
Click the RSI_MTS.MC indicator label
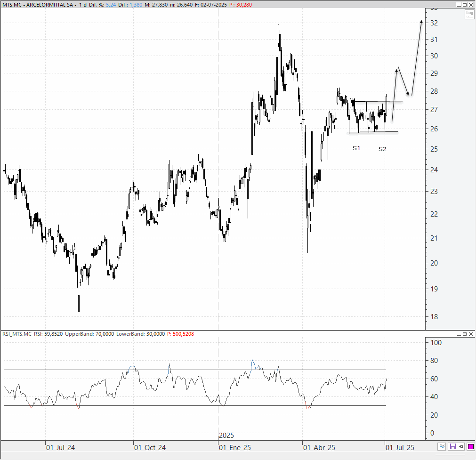point(17,334)
